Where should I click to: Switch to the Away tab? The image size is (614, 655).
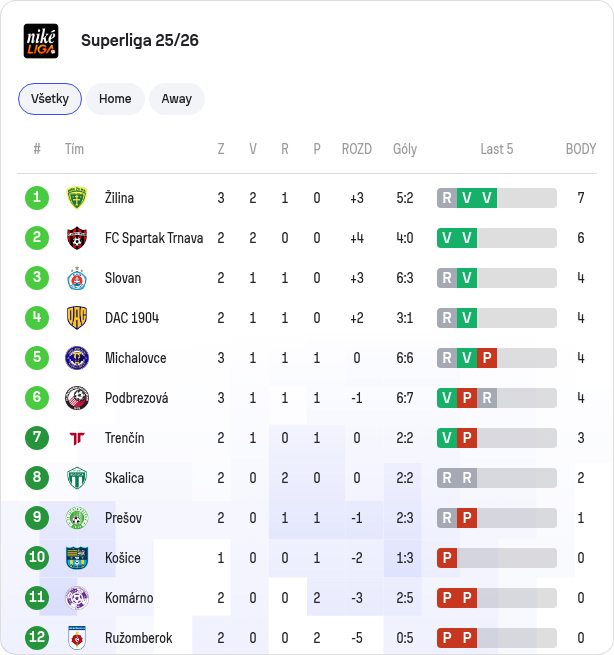click(177, 99)
